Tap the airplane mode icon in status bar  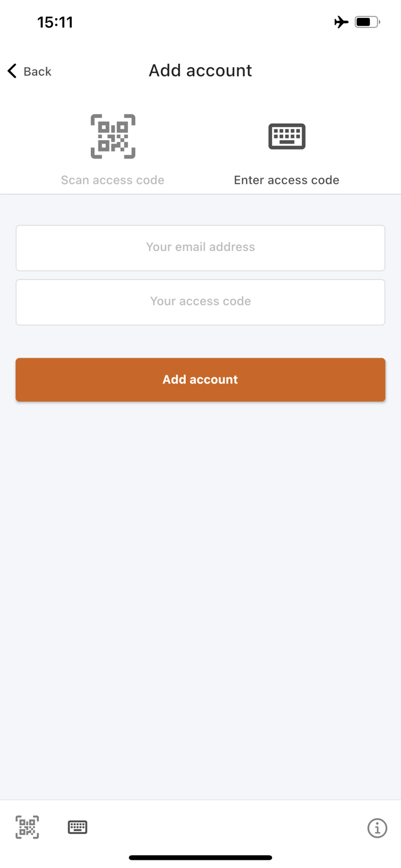tap(341, 21)
